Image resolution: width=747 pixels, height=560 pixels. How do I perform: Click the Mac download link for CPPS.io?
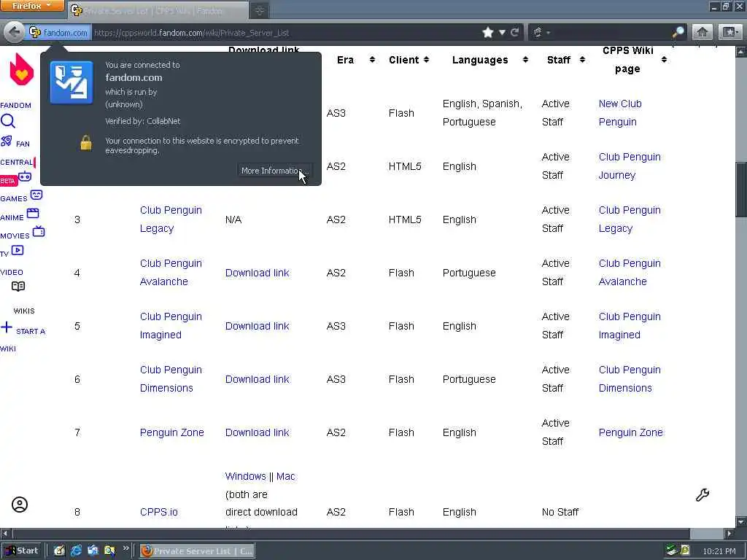[x=286, y=476]
